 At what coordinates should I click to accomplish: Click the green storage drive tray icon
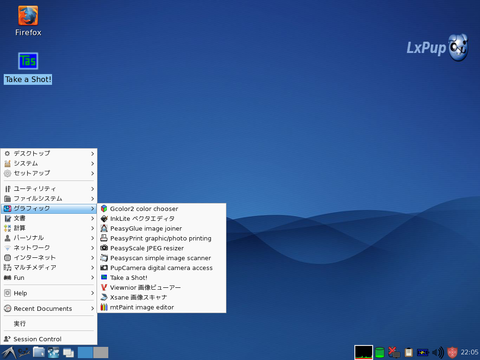pyautogui.click(x=379, y=352)
